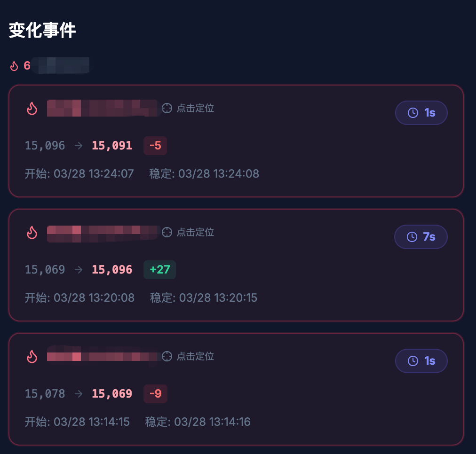
Task: Click the blurred title on the first card
Action: [102, 108]
